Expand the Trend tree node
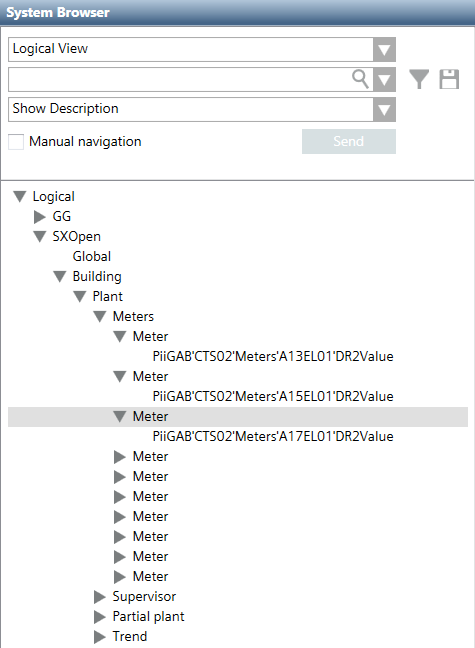 tap(100, 636)
